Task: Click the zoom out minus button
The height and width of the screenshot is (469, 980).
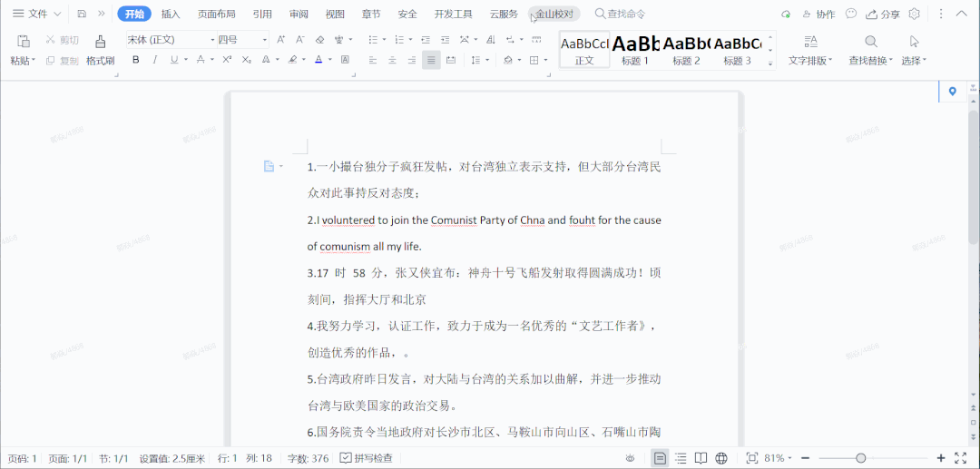Action: pyautogui.click(x=805, y=458)
